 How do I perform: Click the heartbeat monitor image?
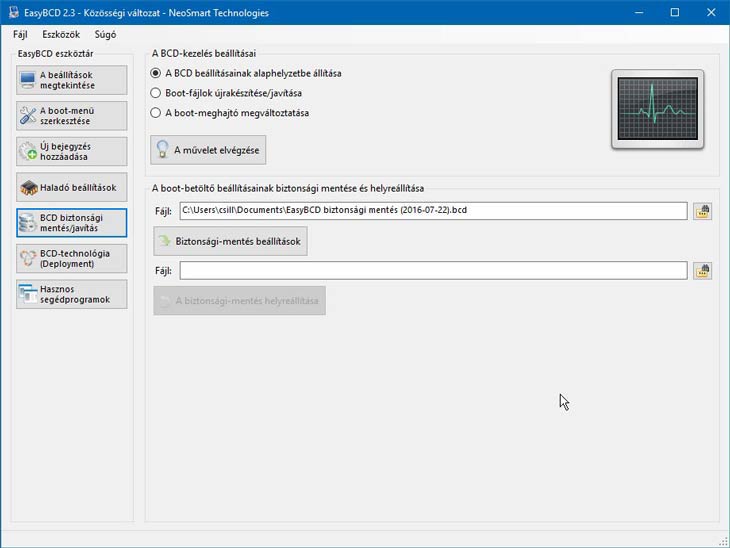[657, 110]
